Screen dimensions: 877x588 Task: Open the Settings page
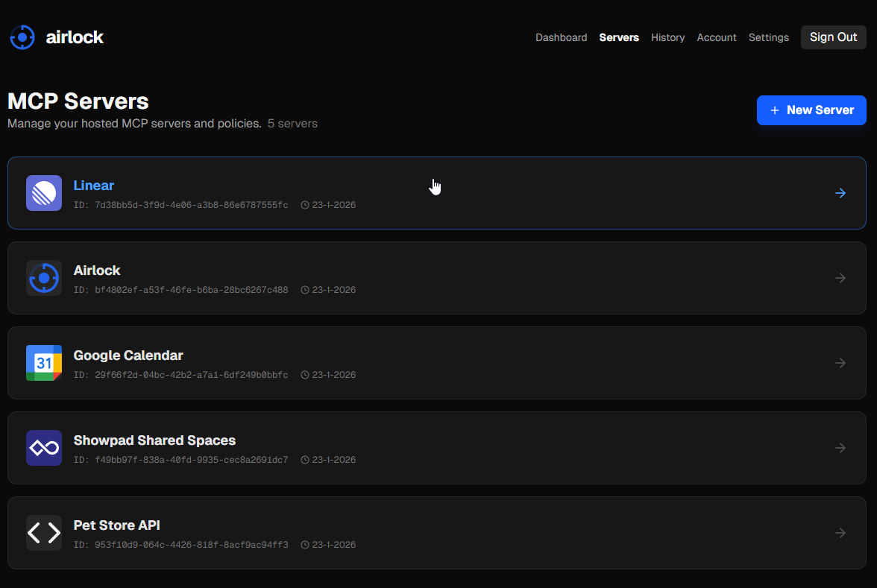point(769,37)
